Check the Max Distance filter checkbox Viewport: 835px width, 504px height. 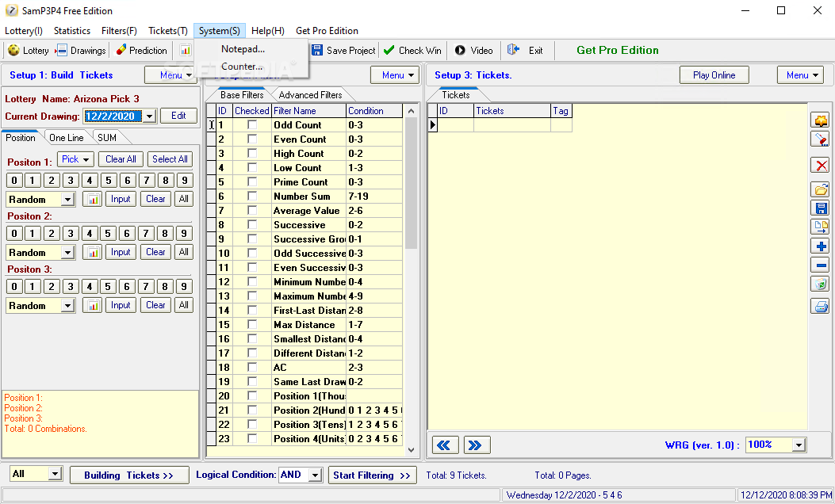tap(252, 325)
